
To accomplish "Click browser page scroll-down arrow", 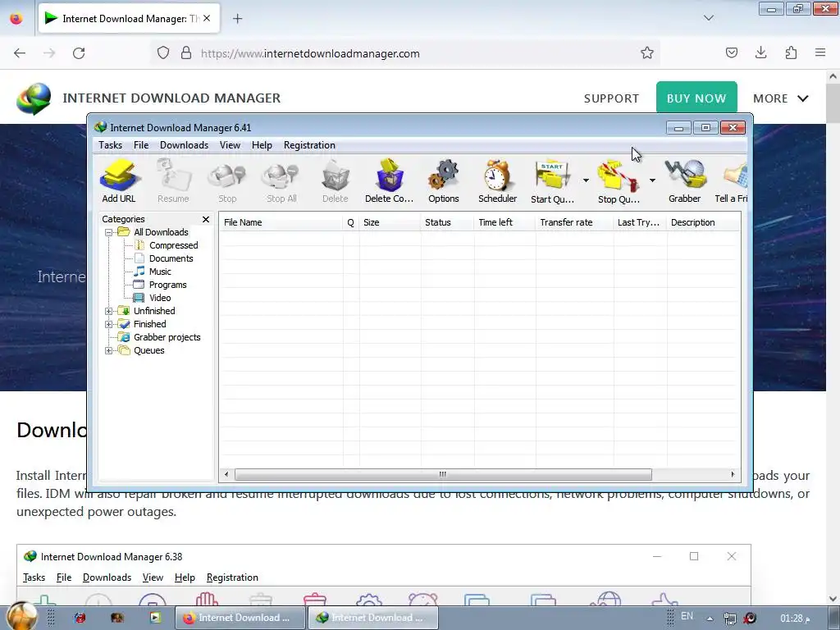I will (x=833, y=598).
